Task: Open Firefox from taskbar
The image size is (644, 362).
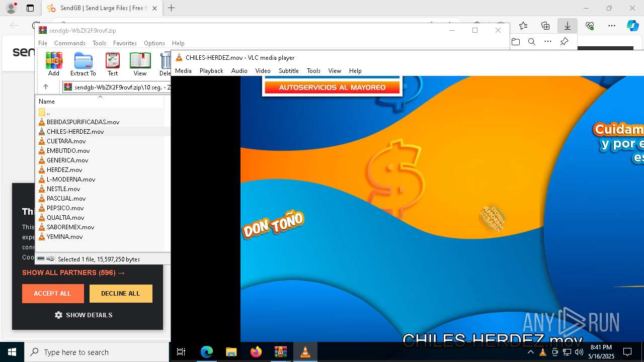Action: (256, 352)
